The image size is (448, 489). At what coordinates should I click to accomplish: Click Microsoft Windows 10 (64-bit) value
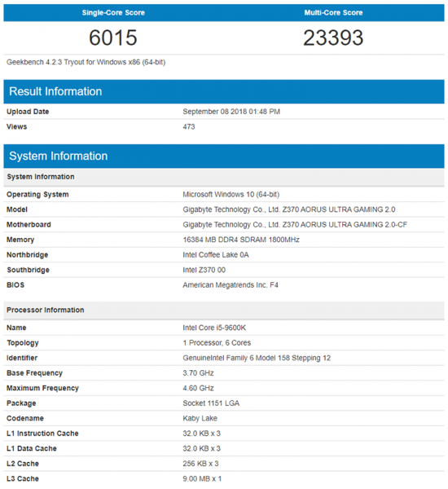[231, 194]
